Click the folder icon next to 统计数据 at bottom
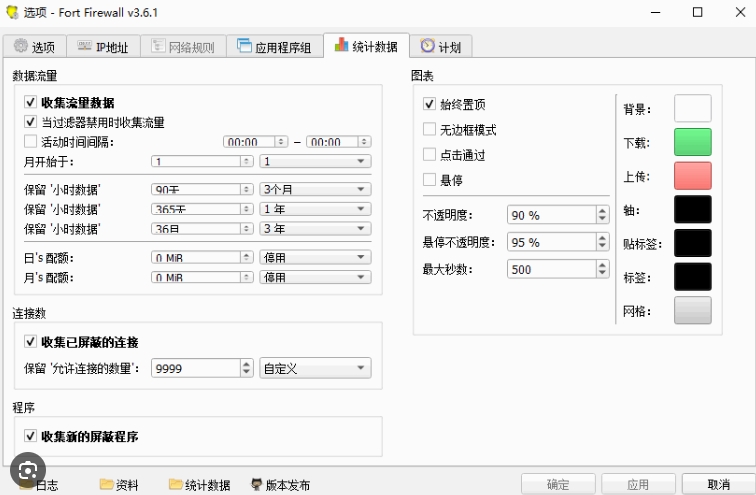This screenshot has height=495, width=756. pos(176,484)
